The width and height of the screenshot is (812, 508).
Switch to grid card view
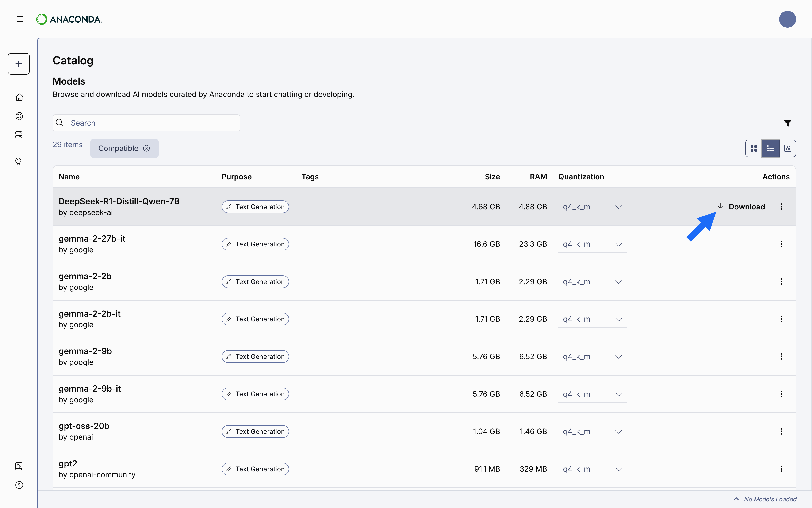754,149
